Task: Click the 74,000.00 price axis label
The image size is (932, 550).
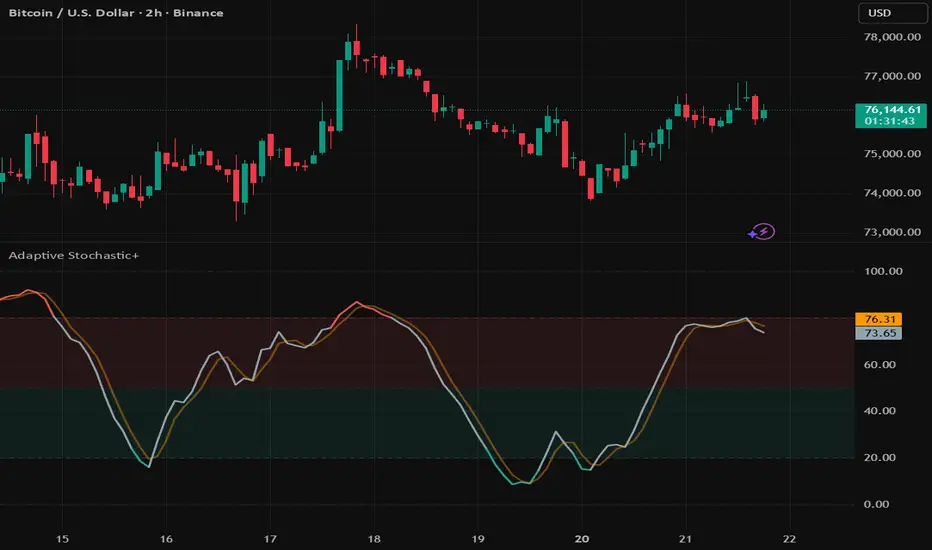Action: coord(892,193)
